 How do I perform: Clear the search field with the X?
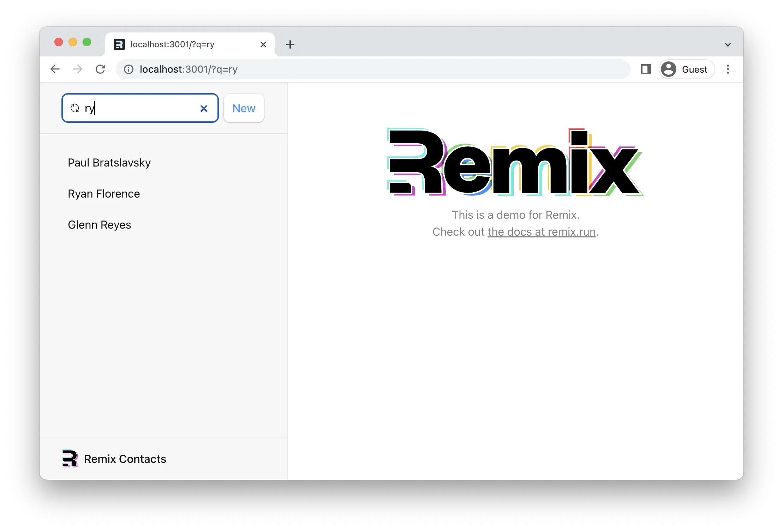[204, 108]
